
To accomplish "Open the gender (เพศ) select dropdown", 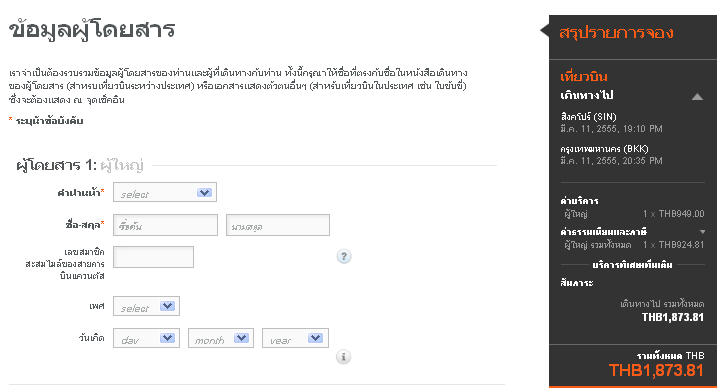I will coord(146,306).
